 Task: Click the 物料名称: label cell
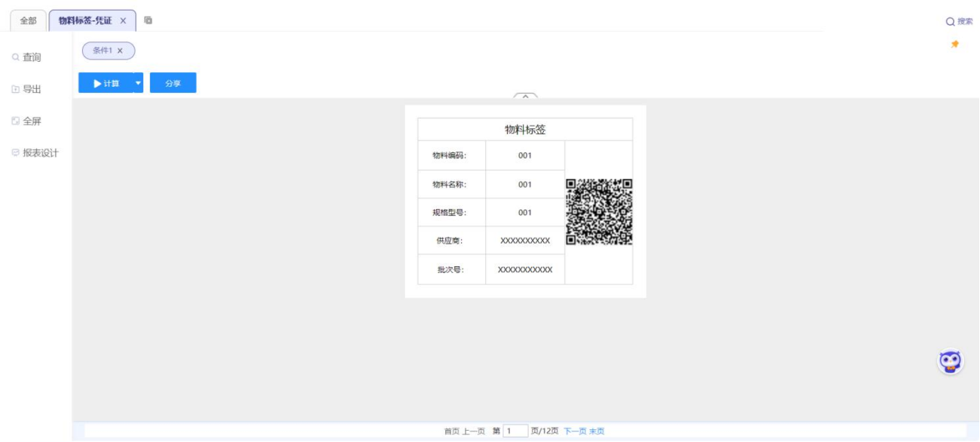[x=452, y=184]
